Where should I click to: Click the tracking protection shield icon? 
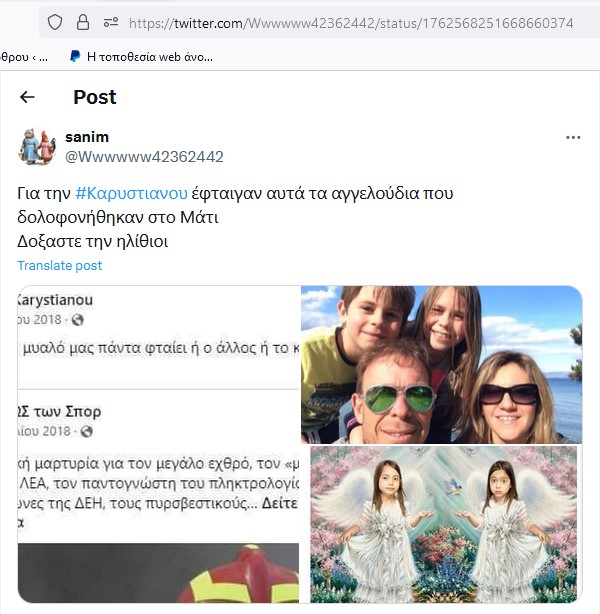click(x=55, y=23)
